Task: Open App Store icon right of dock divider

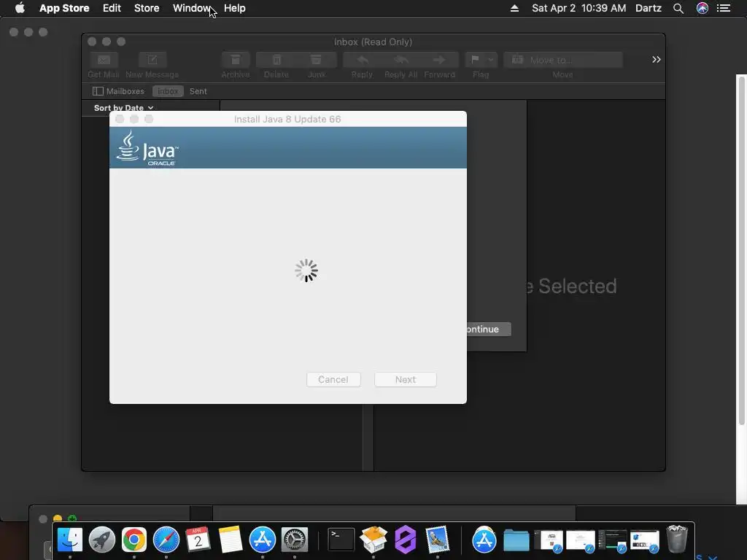Action: 484,540
